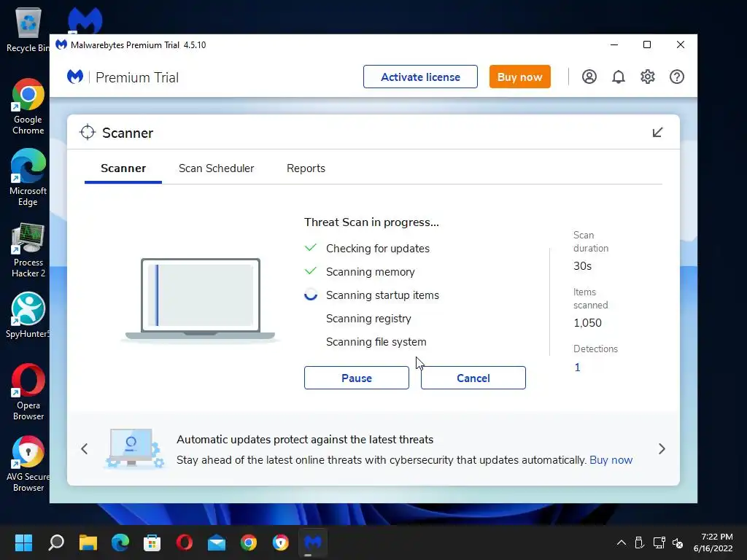Open File Explorer from the taskbar

pyautogui.click(x=88, y=542)
